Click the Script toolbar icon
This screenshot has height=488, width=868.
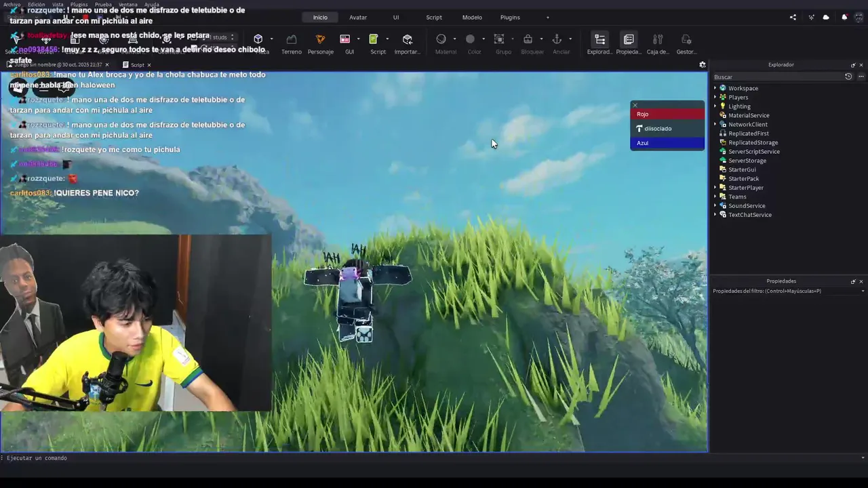[374, 39]
